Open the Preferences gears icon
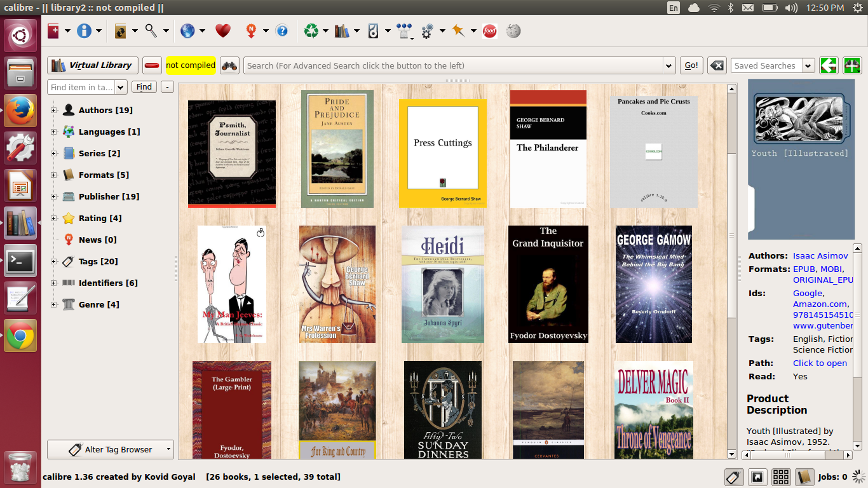The image size is (868, 488). pyautogui.click(x=428, y=30)
